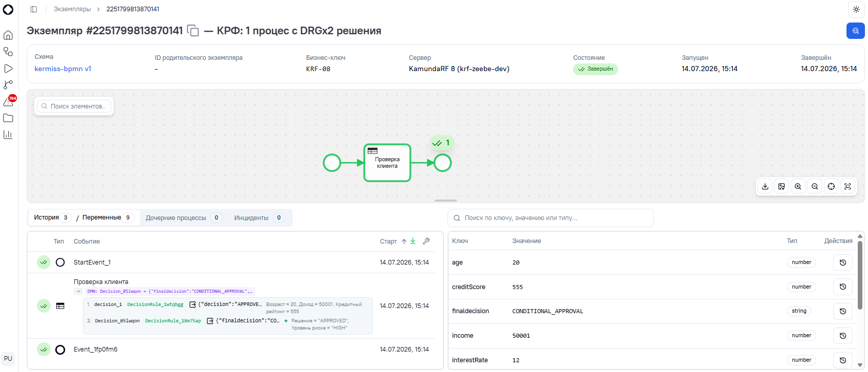Toggle the sidebar panel icon near breadcrumbs
Image resolution: width=868 pixels, height=372 pixels.
pyautogui.click(x=34, y=9)
